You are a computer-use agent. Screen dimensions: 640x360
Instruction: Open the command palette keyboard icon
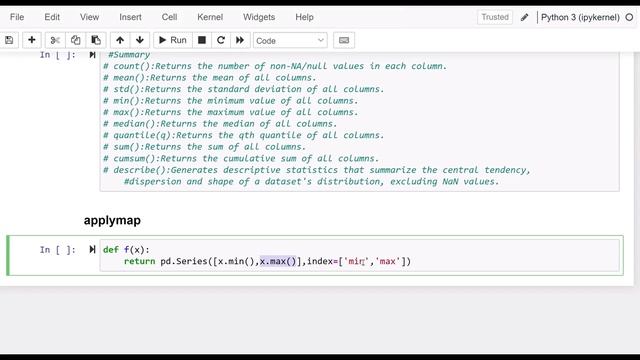[x=344, y=40]
